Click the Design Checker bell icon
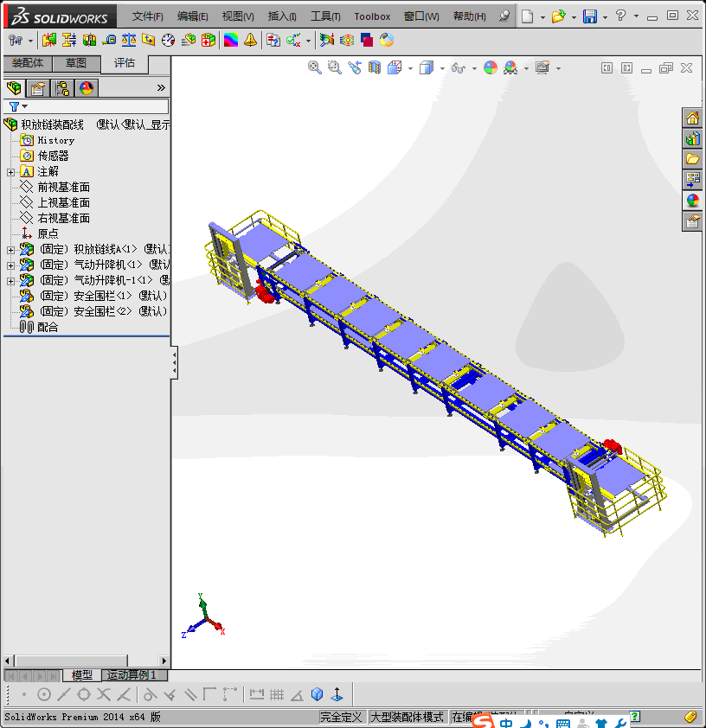This screenshot has height=728, width=706. [250, 41]
